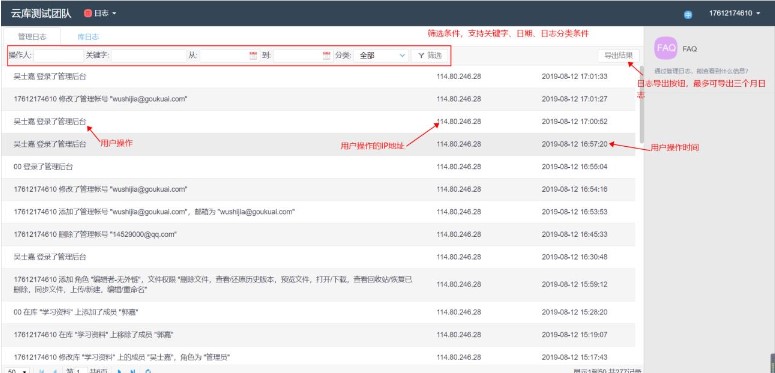The height and width of the screenshot is (373, 775).
Task: Click the timestamp 2019-08-12 16:55:04
Action: pos(574,167)
